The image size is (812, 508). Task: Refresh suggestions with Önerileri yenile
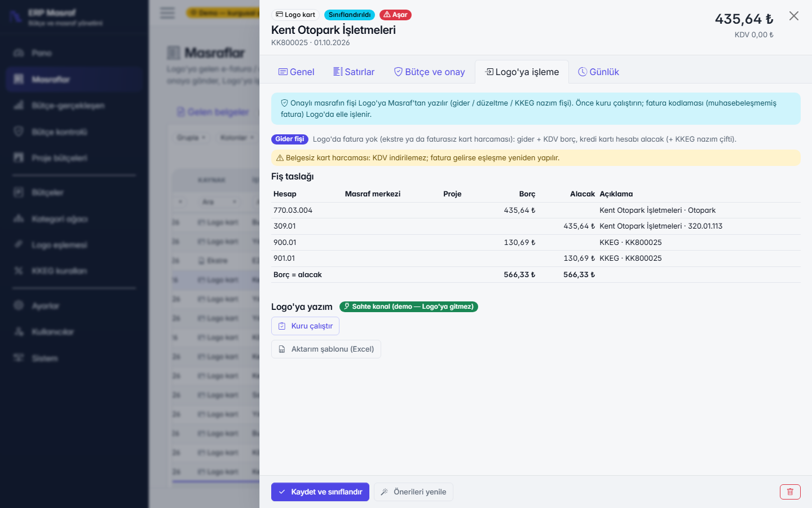coord(413,492)
